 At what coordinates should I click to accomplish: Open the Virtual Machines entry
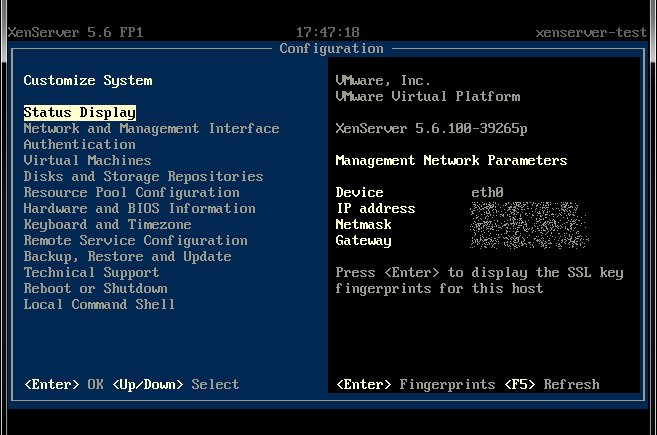(88, 161)
